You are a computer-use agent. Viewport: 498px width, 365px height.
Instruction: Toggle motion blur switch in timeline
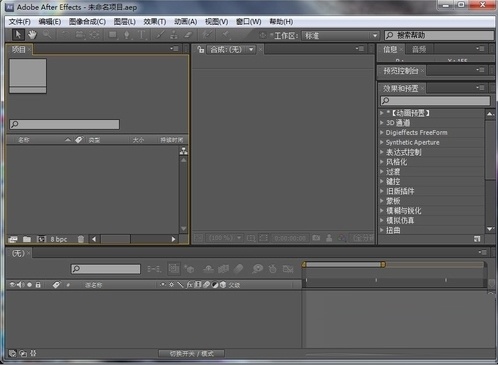pyautogui.click(x=238, y=269)
